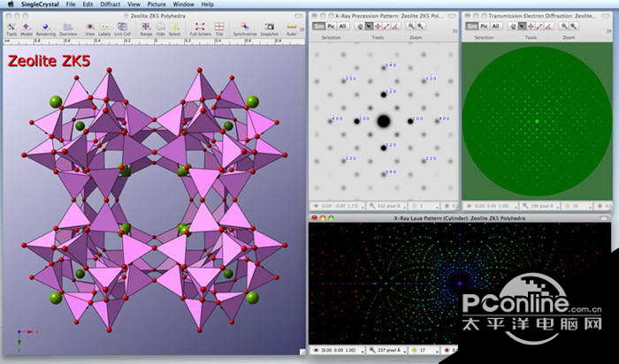Click the Tile toolbar button
The width and height of the screenshot is (619, 364).
pos(219,28)
